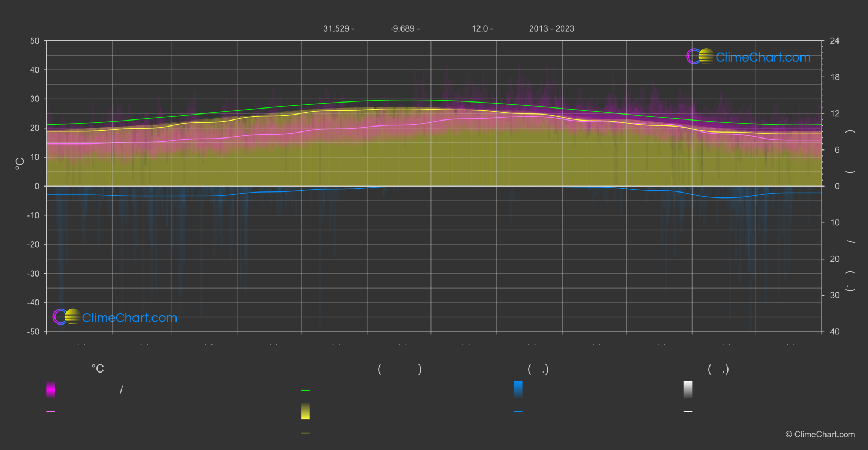Click the -10 tick on temperature axis
The image size is (868, 450).
point(33,215)
